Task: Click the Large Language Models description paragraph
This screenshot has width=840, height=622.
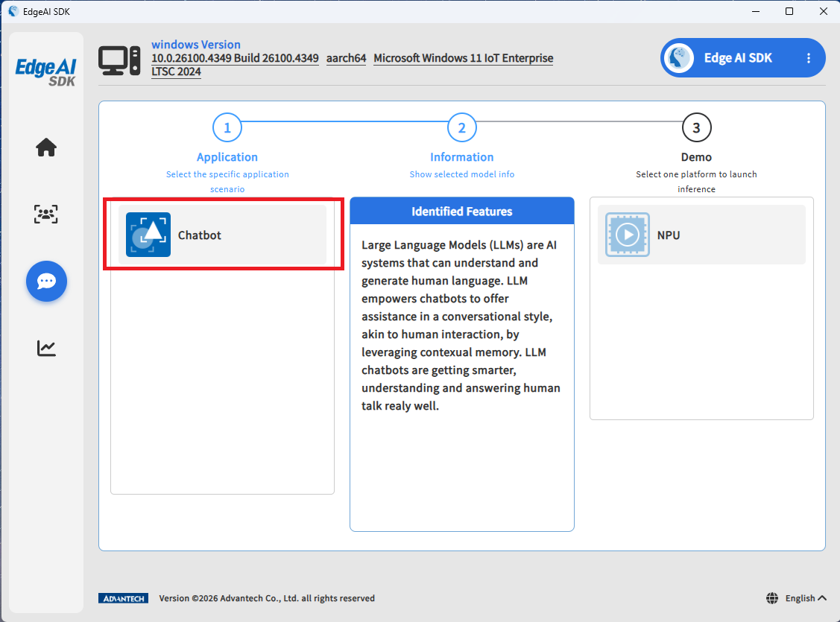Action: click(461, 325)
